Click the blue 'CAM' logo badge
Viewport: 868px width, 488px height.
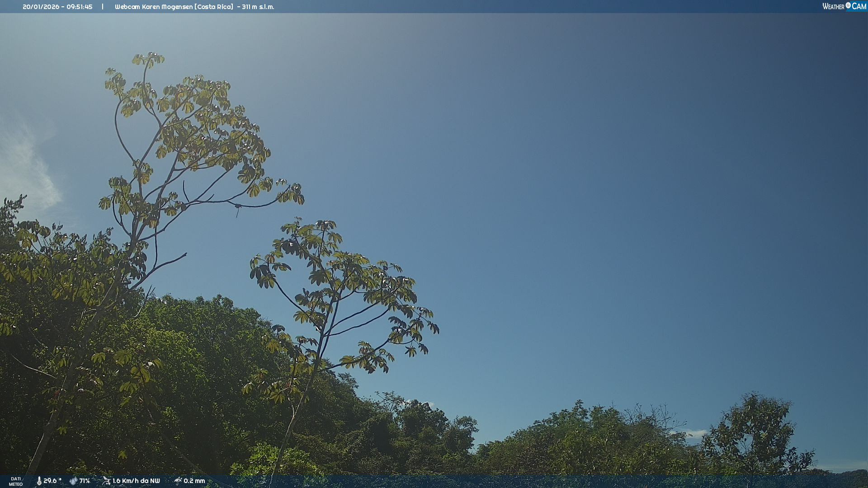[859, 6]
